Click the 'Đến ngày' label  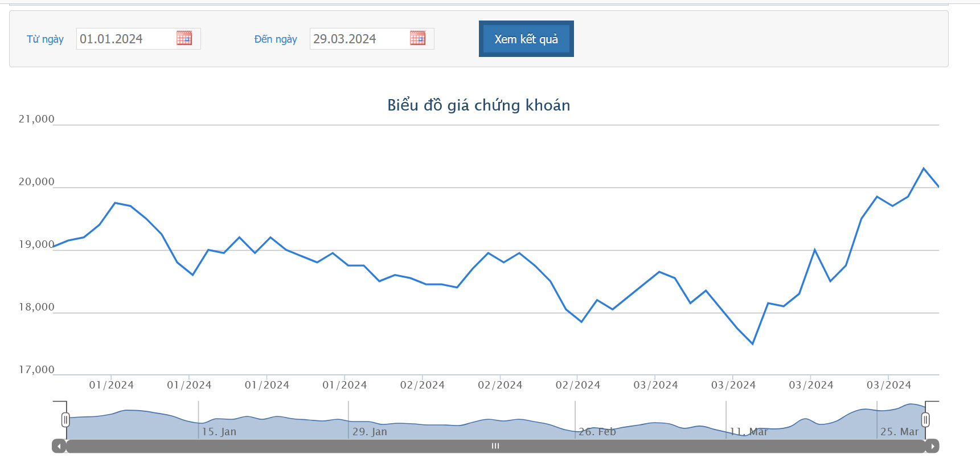pyautogui.click(x=276, y=39)
